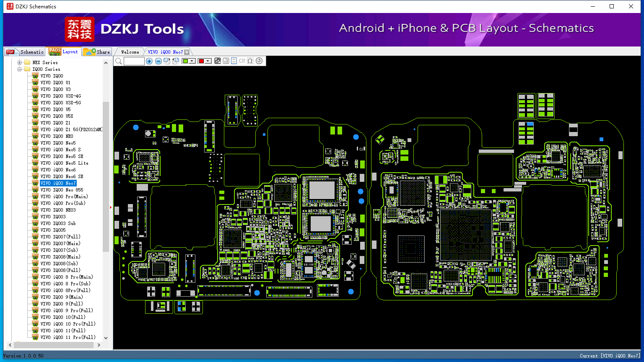The image size is (644, 362).
Task: Click the tree scrollbar down arrow
Action: click(x=106, y=338)
